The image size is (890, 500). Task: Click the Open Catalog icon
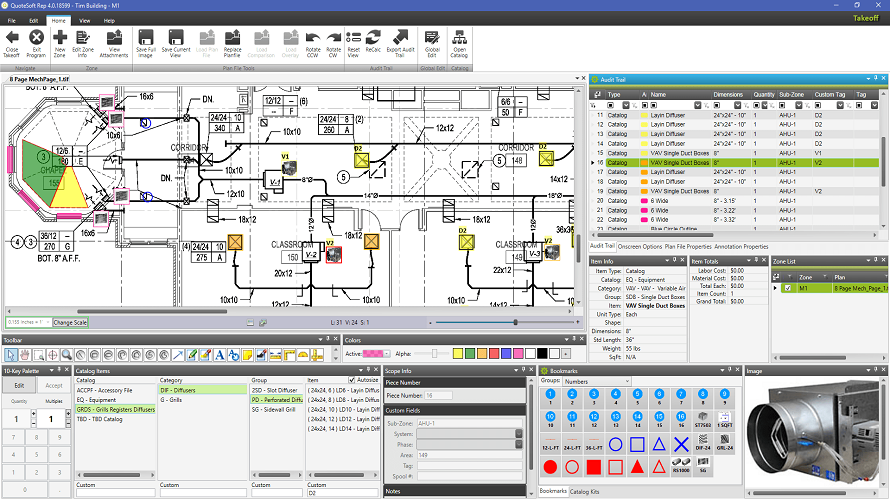[460, 39]
